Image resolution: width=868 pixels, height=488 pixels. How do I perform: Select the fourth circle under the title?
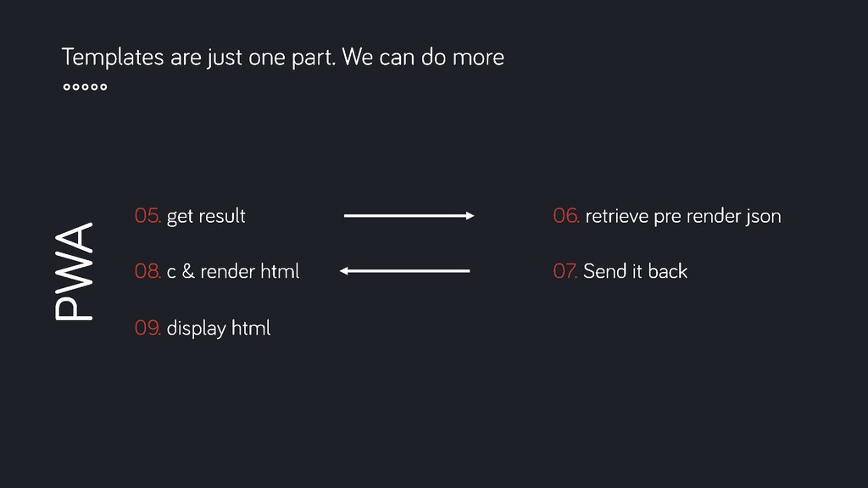coord(94,86)
